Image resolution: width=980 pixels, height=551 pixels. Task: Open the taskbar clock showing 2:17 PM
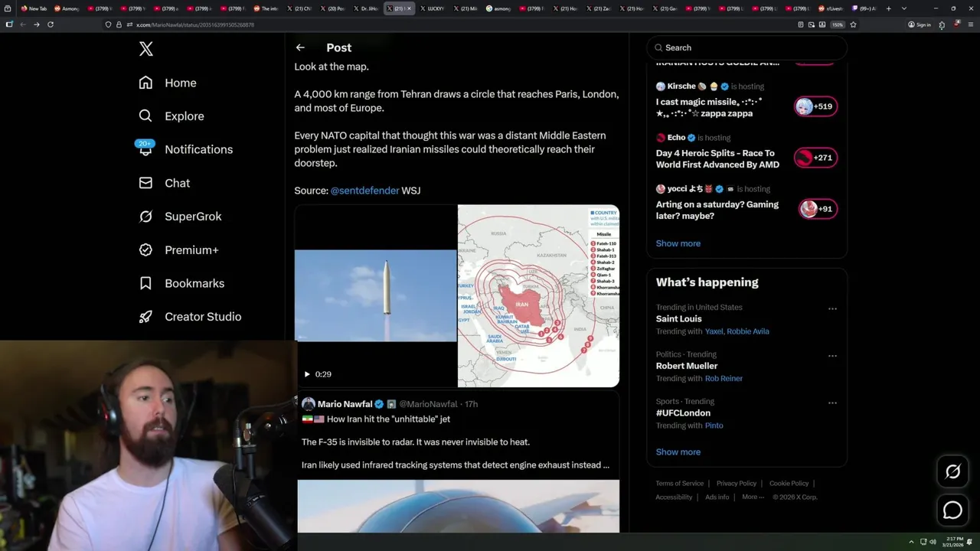pos(954,542)
